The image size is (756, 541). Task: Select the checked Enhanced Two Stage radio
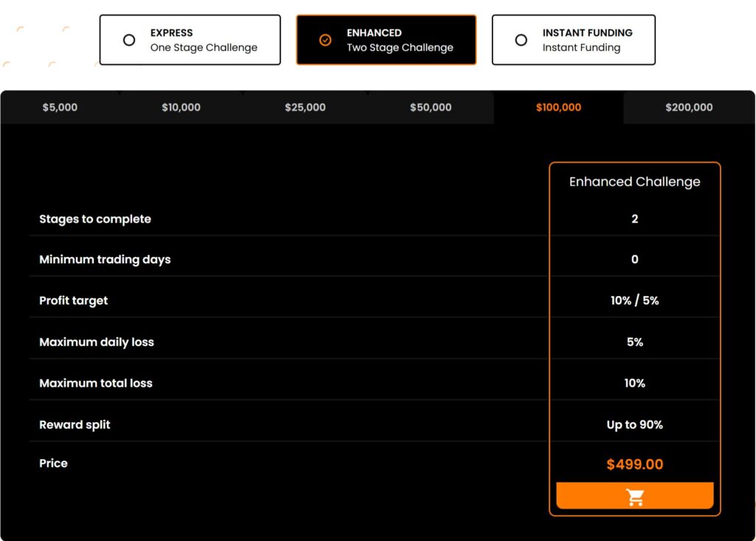[x=325, y=40]
